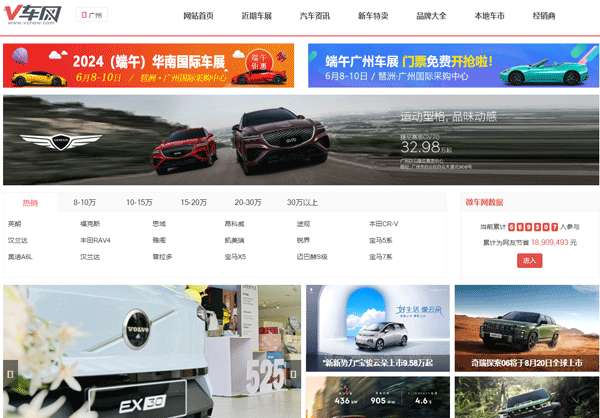The width and height of the screenshot is (600, 418).
Task: Open the 本地车市 menu item
Action: click(x=489, y=16)
